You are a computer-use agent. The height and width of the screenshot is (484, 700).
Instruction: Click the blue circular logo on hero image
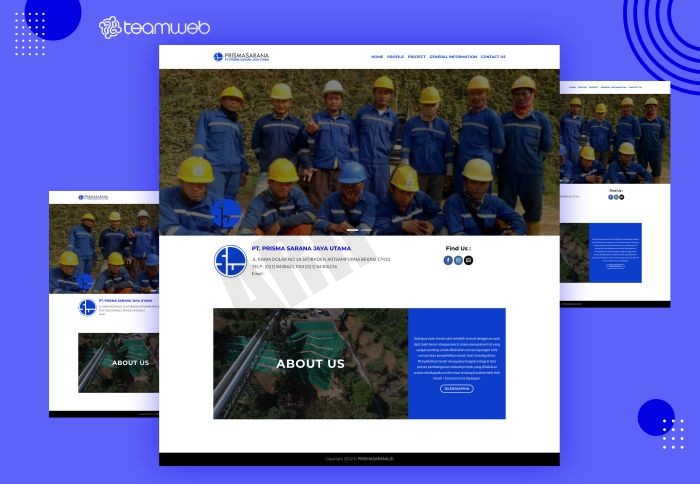click(227, 212)
